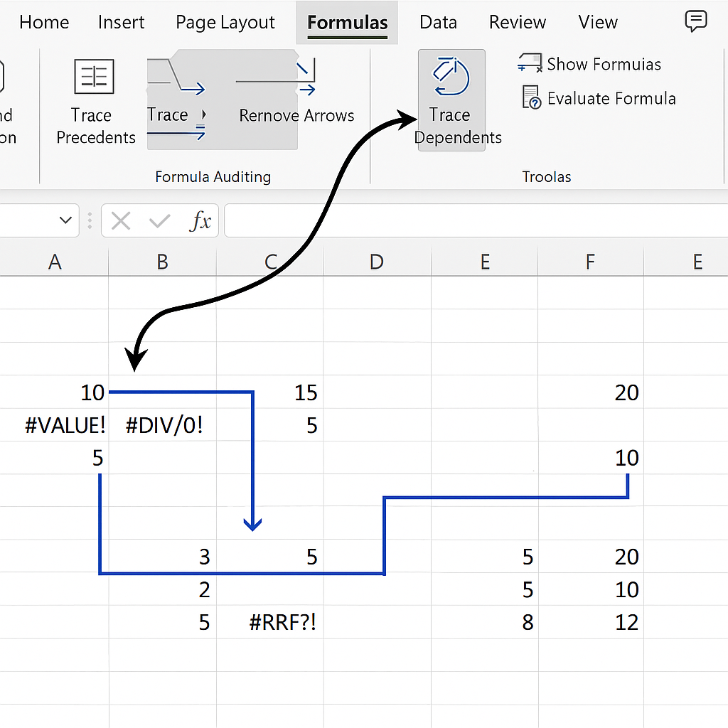
Task: Switch to the Home tab
Action: [44, 23]
